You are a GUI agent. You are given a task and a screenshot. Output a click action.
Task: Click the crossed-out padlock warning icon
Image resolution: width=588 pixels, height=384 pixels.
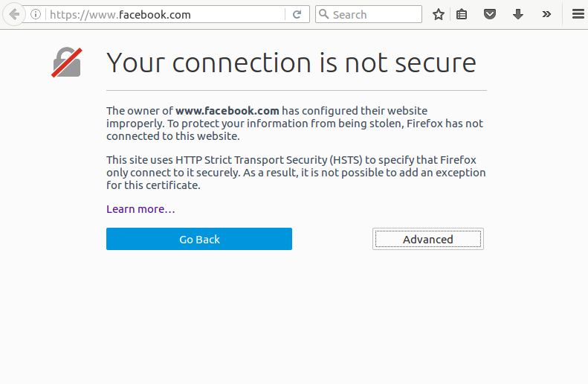coord(66,63)
